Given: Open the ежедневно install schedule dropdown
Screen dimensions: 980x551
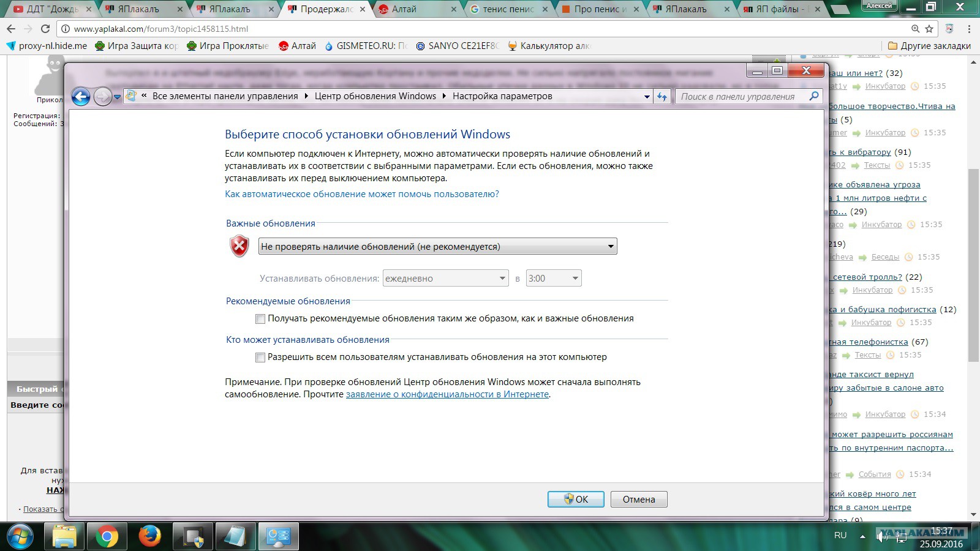Looking at the screenshot, I should (x=445, y=278).
